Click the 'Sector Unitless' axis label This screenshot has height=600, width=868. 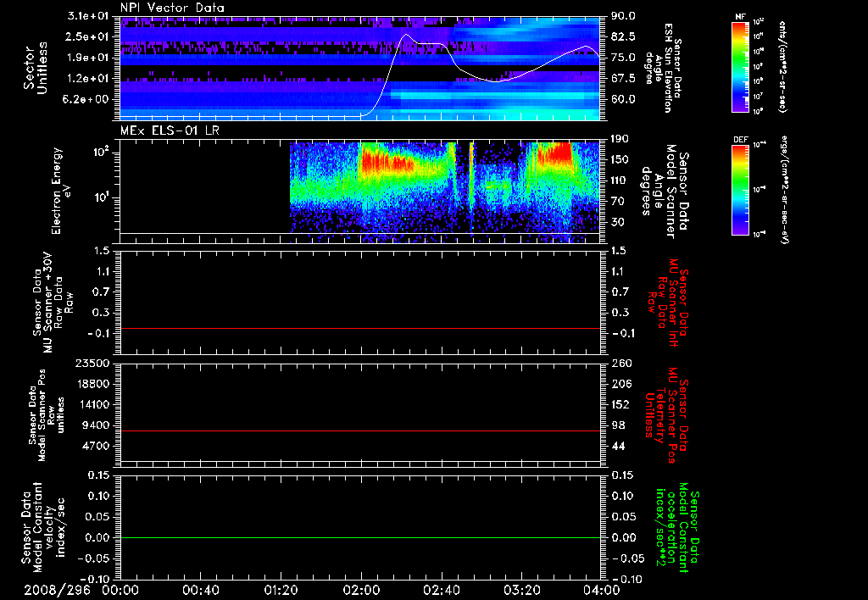point(36,68)
